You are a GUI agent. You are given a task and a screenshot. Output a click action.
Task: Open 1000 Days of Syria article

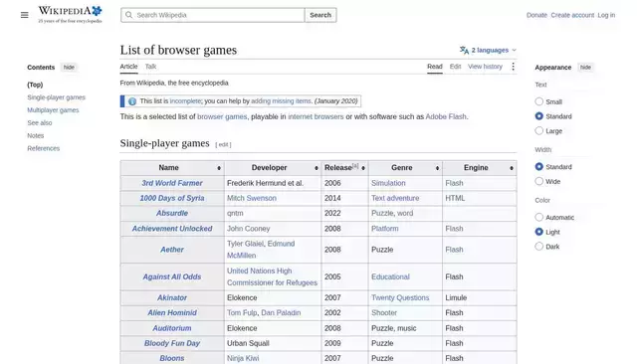pos(172,198)
